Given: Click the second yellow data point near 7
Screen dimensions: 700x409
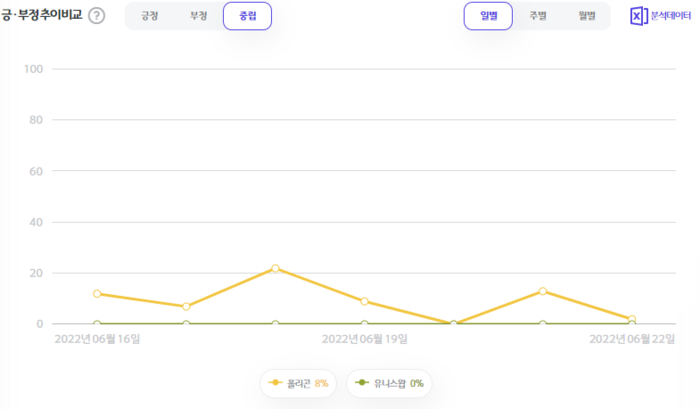Looking at the screenshot, I should pos(186,306).
